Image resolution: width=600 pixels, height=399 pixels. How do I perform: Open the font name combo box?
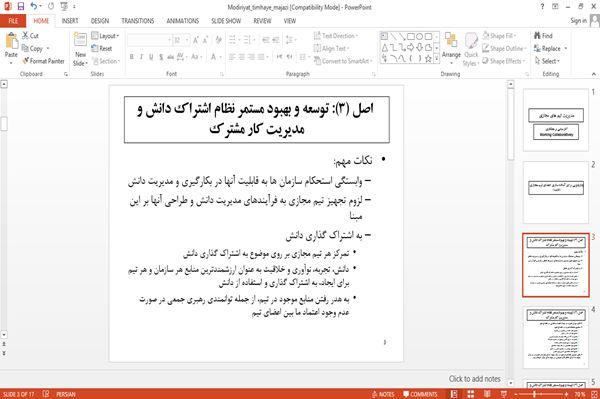pos(149,40)
